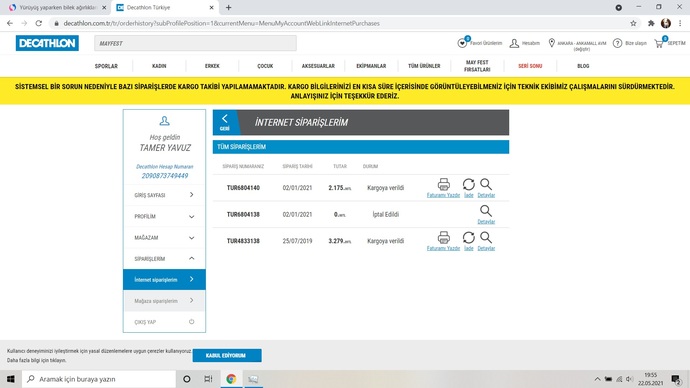Click printer icon for order TUR4833138
The image size is (690, 388).
click(444, 238)
